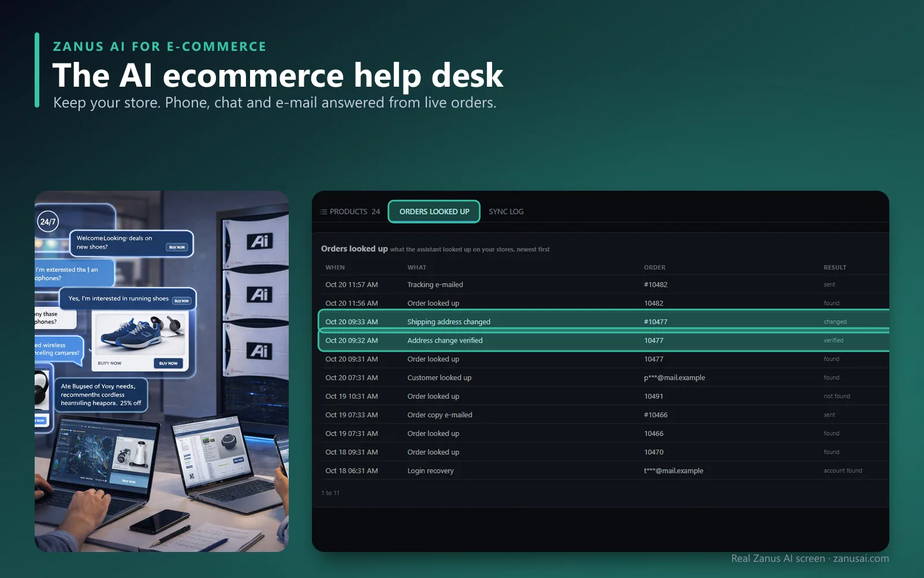
Task: Click the 'account found' result
Action: [x=843, y=470]
